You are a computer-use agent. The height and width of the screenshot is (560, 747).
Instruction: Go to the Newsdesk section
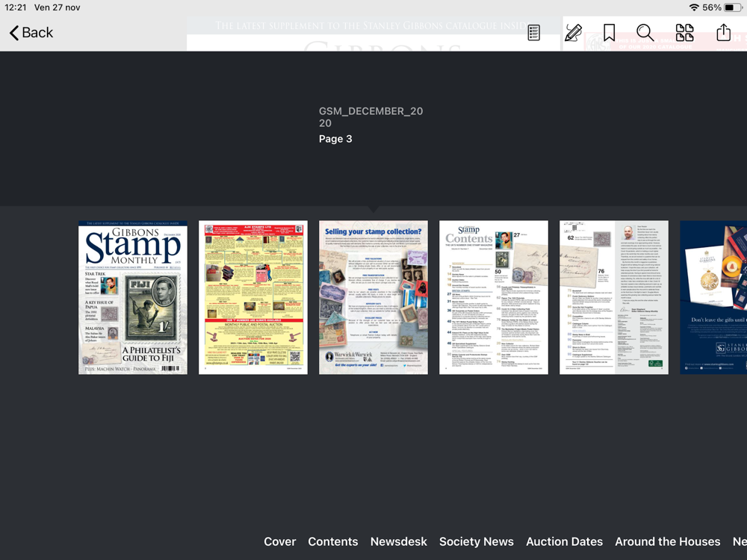pyautogui.click(x=399, y=541)
